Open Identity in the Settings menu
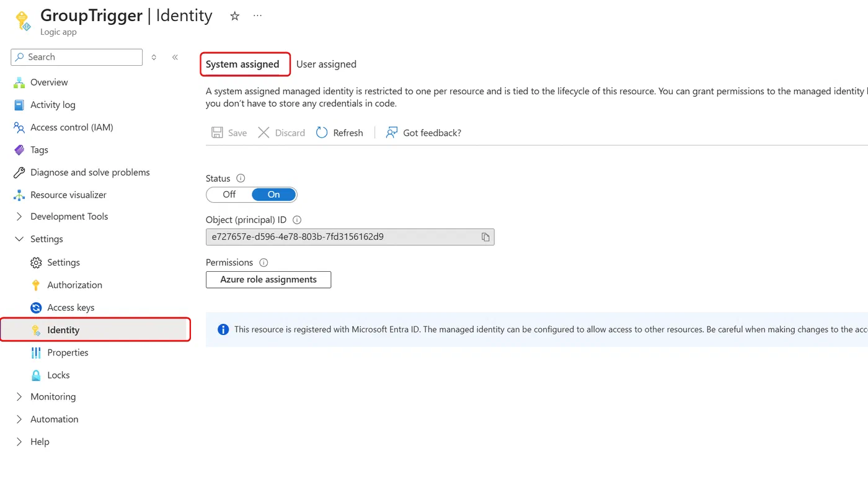Screen dimensions: 868x497 click(95, 330)
